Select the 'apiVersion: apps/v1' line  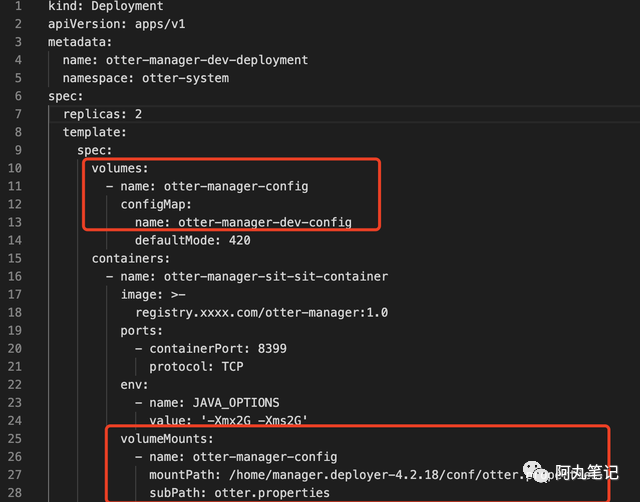click(117, 24)
